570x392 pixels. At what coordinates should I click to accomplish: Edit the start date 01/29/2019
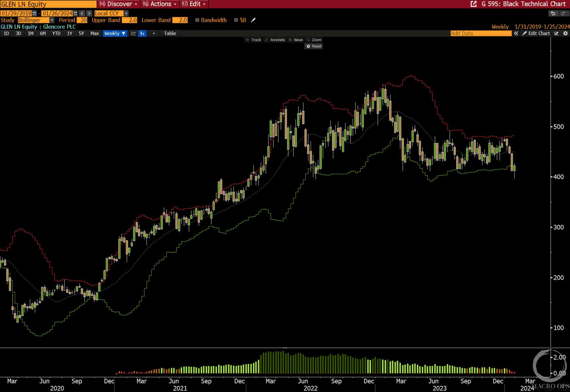pos(16,13)
